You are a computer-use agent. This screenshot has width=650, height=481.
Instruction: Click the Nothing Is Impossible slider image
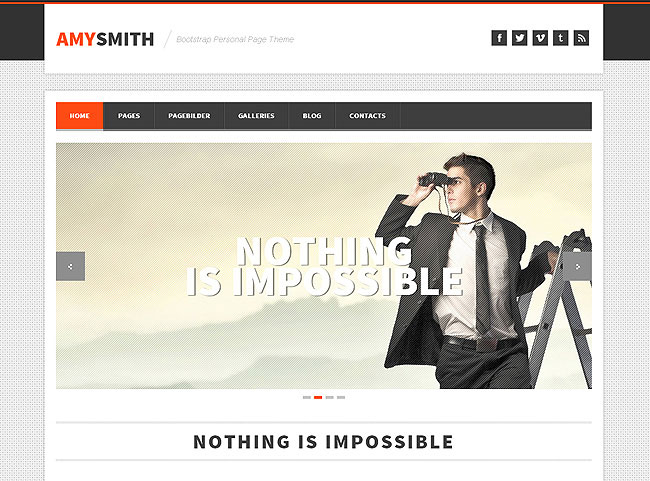[x=324, y=266]
